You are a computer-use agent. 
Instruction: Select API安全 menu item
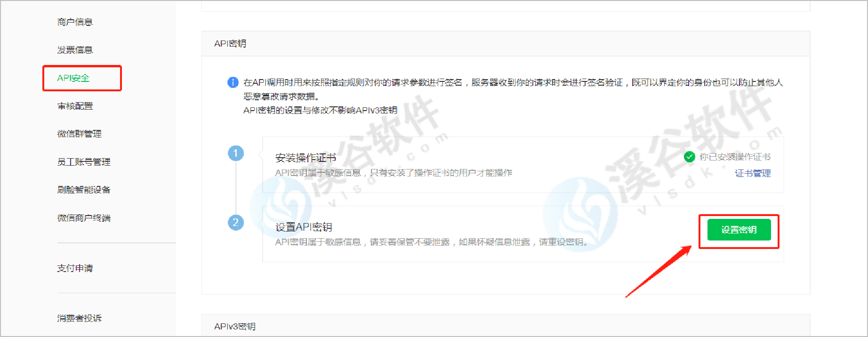(73, 78)
